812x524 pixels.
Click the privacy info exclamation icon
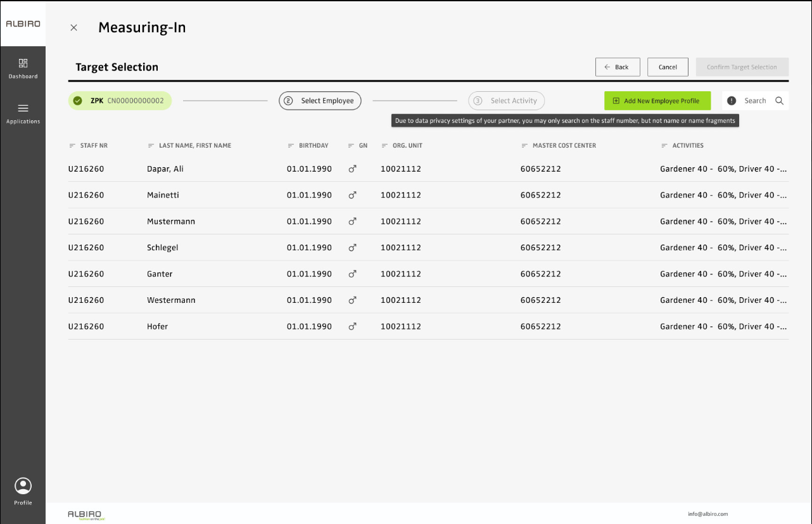point(732,101)
